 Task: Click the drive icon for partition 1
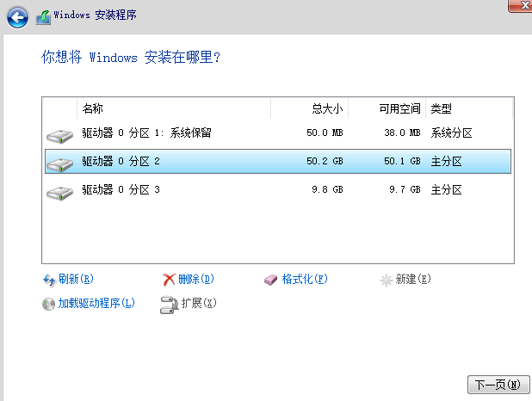click(x=59, y=134)
